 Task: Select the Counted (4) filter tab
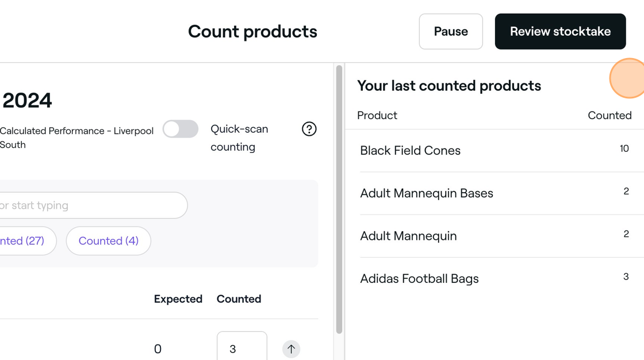[109, 241]
